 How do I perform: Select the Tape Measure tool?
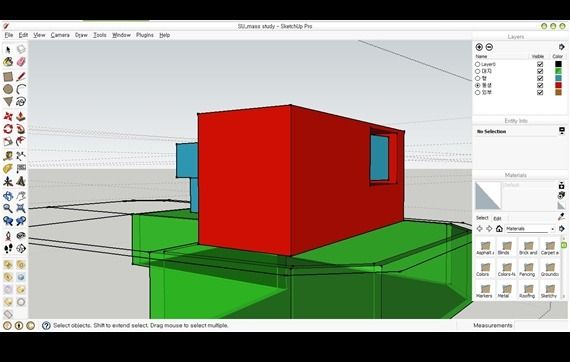[8, 156]
